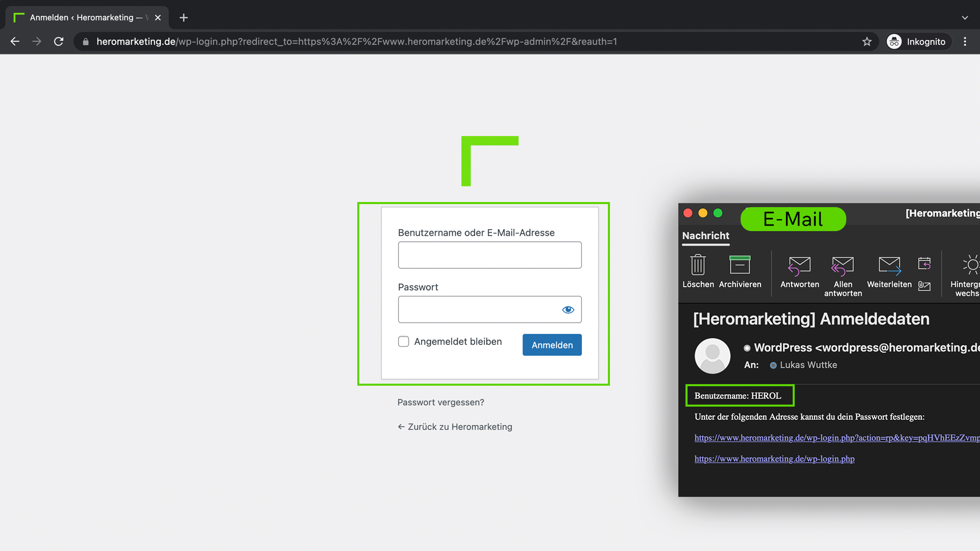Image resolution: width=980 pixels, height=551 pixels.
Task: Click Allen antworten reply-all icon
Action: point(843,275)
